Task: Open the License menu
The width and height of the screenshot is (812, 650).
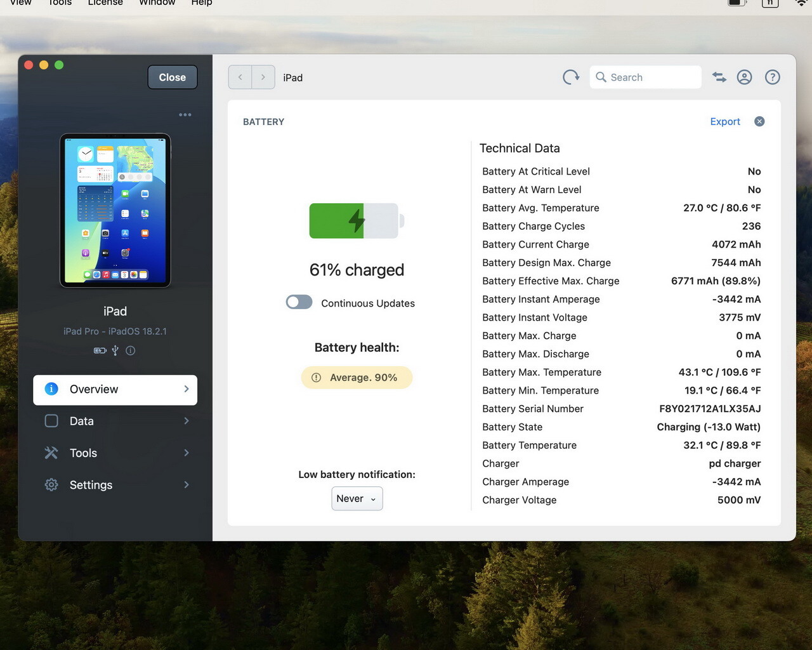Action: [x=105, y=3]
